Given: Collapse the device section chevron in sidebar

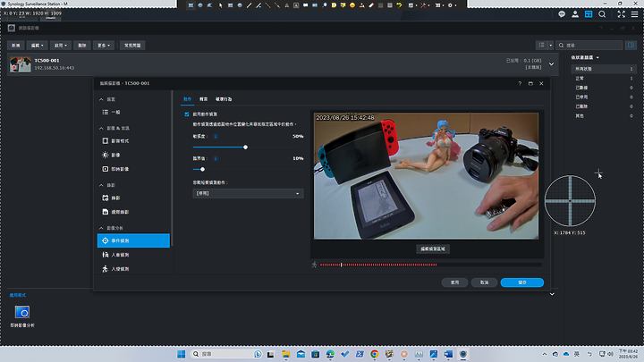Looking at the screenshot, I should tap(101, 99).
